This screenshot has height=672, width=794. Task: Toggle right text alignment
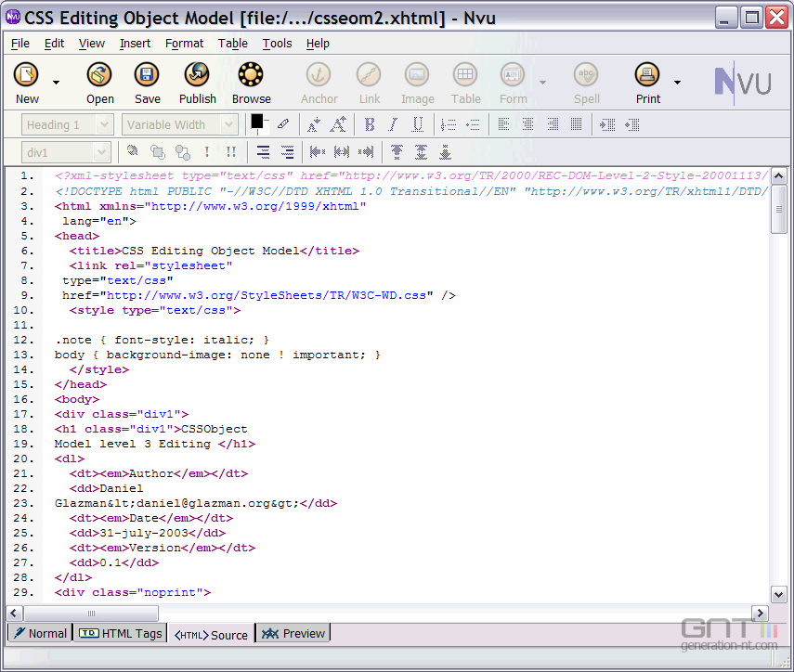[x=553, y=124]
